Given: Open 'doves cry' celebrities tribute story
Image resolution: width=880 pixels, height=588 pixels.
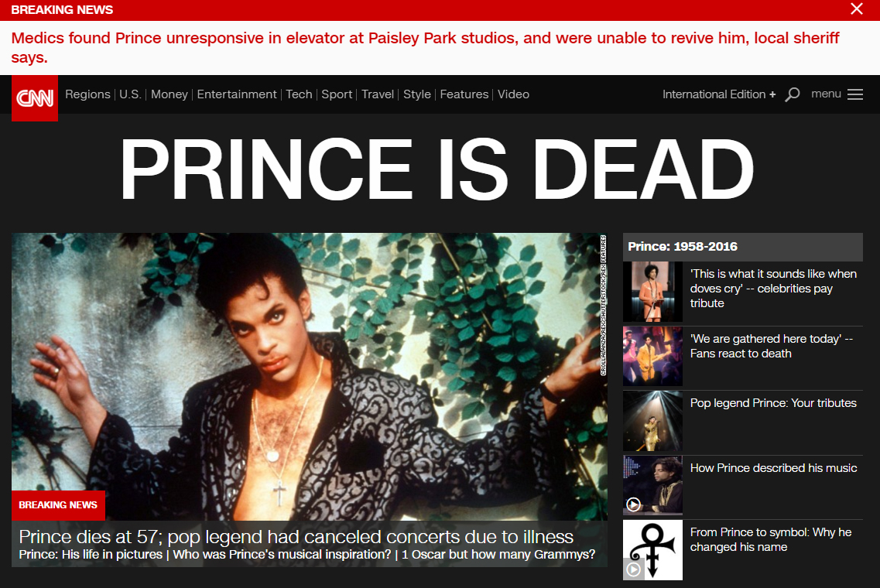Looking at the screenshot, I should (x=773, y=289).
